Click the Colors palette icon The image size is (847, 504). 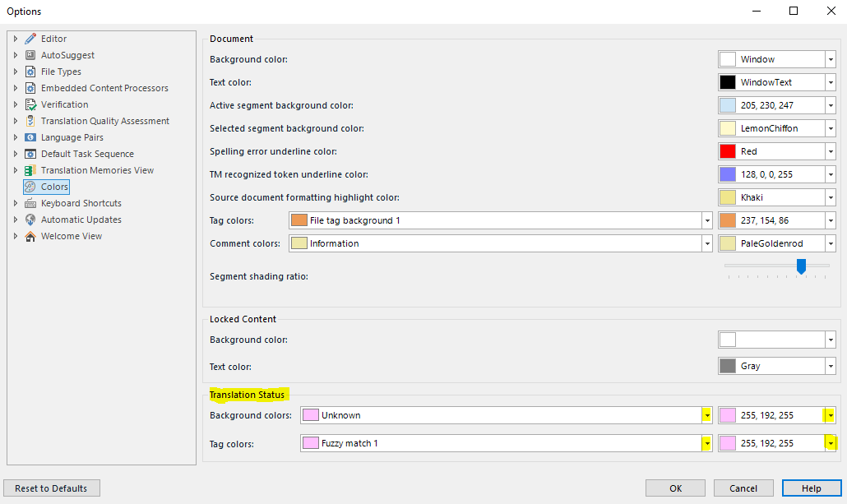tap(30, 187)
